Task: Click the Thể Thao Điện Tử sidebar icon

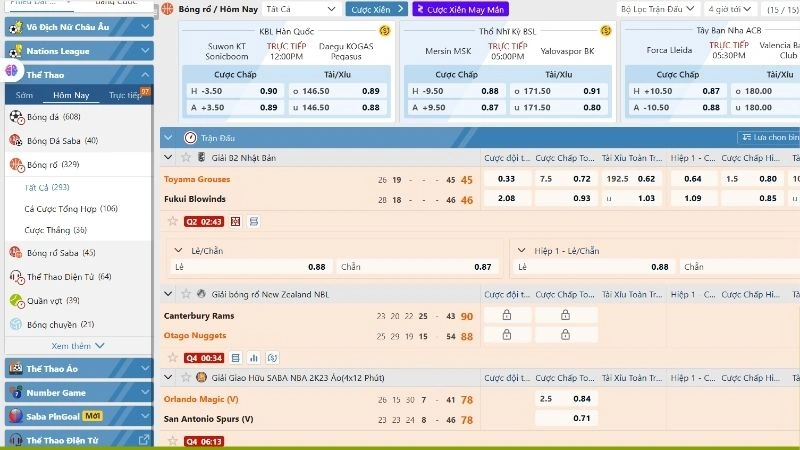Action: click(x=16, y=277)
